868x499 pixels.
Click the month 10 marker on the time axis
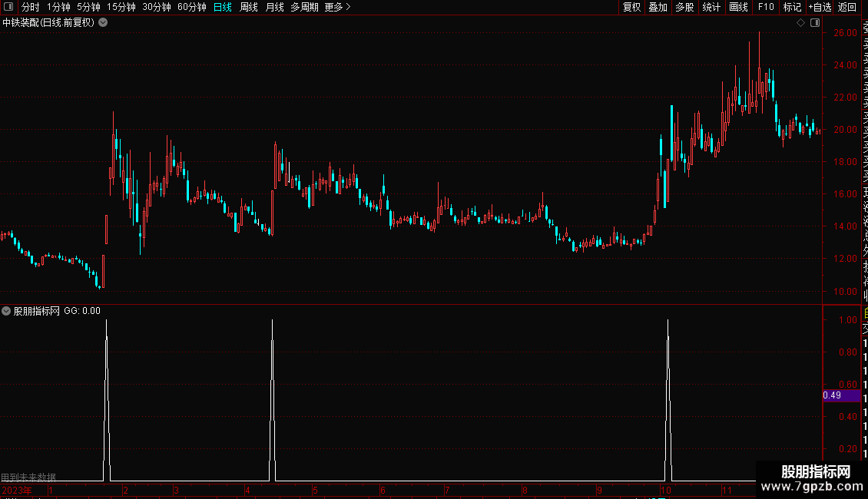[665, 490]
